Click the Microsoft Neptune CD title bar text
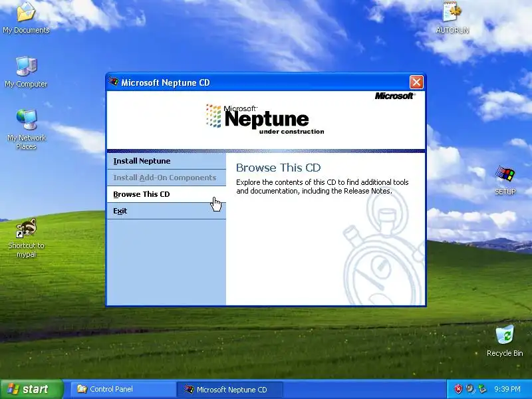This screenshot has height=399, width=532. coord(166,82)
